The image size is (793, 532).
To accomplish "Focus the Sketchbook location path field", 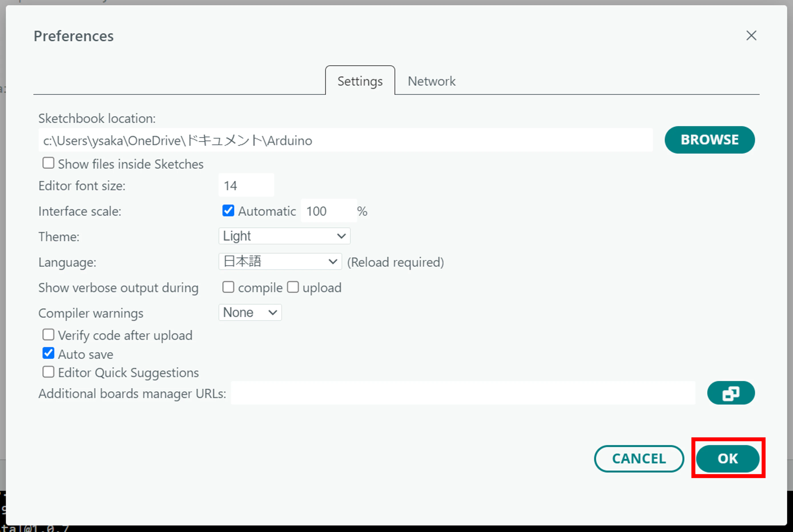I will pos(346,140).
